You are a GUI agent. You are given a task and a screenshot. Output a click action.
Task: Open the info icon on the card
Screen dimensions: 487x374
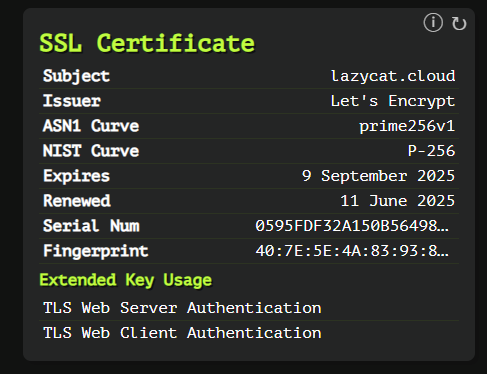tap(433, 23)
